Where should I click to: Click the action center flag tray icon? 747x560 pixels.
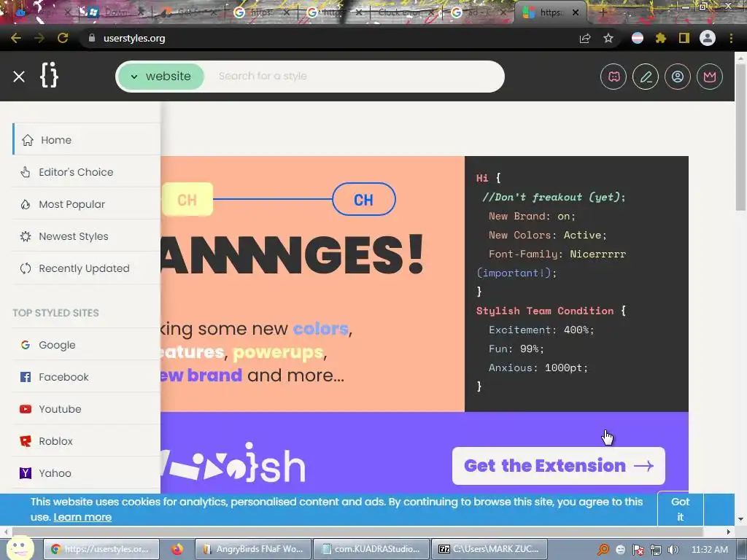coord(638,550)
